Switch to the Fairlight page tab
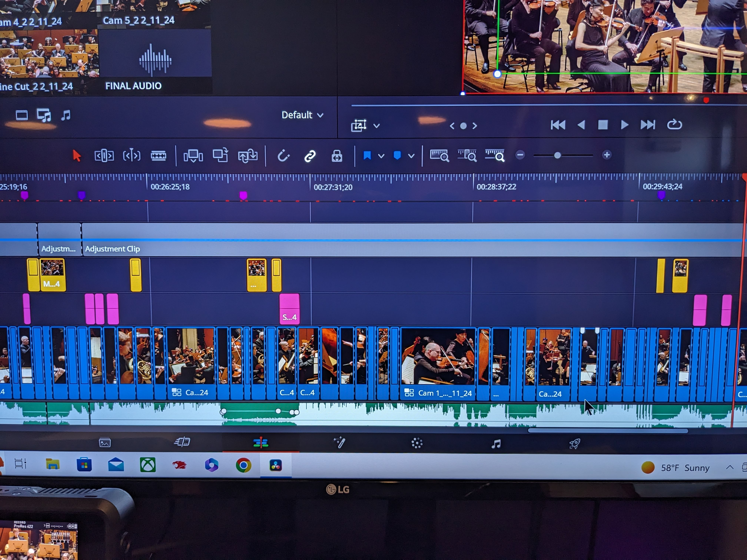Image resolution: width=747 pixels, height=560 pixels. (x=496, y=444)
